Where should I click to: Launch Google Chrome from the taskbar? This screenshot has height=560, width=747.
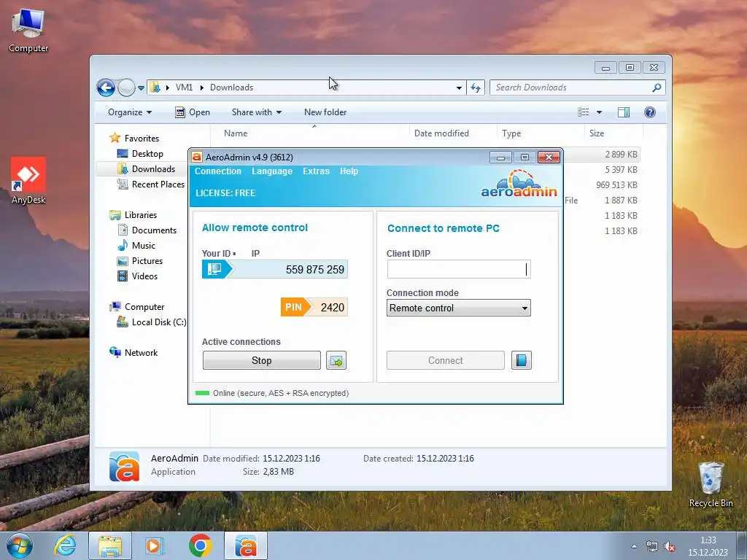point(200,545)
